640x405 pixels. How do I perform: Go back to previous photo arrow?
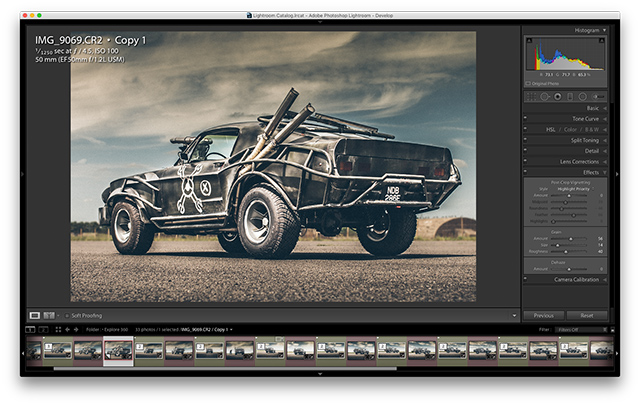pos(66,328)
